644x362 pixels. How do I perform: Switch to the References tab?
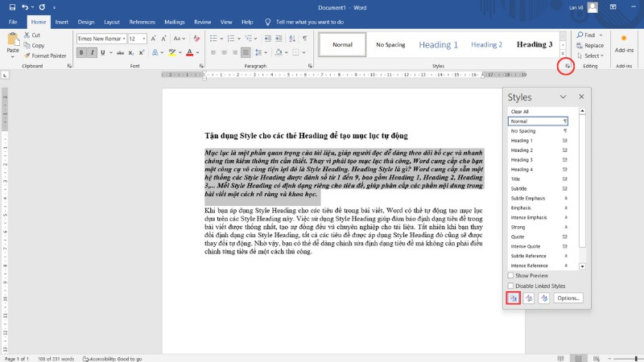[x=142, y=22]
